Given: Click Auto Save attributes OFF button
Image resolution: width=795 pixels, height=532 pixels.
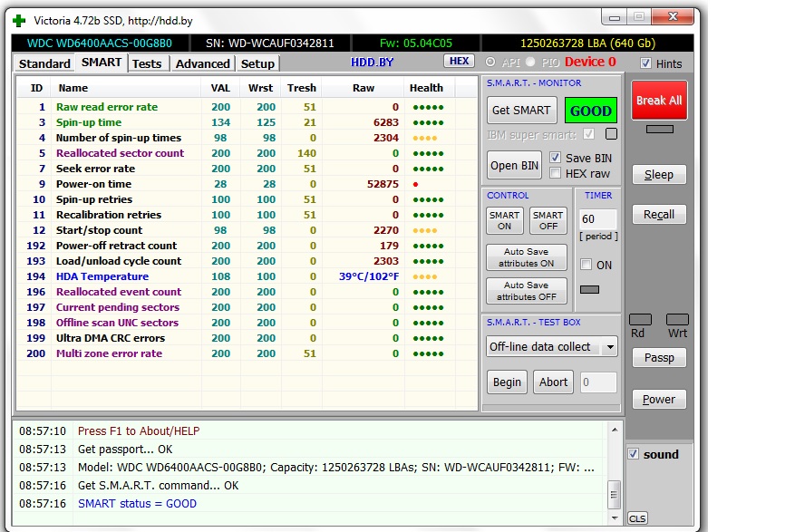Looking at the screenshot, I should click(527, 291).
